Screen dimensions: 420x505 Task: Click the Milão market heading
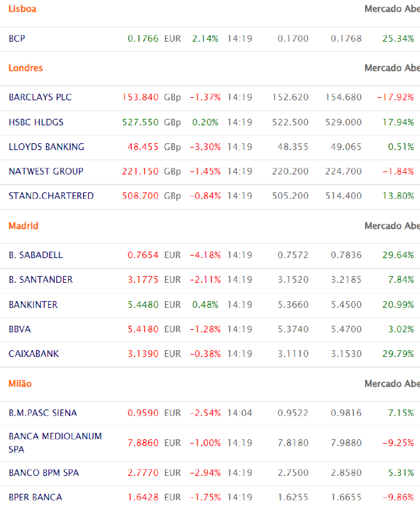[20, 384]
